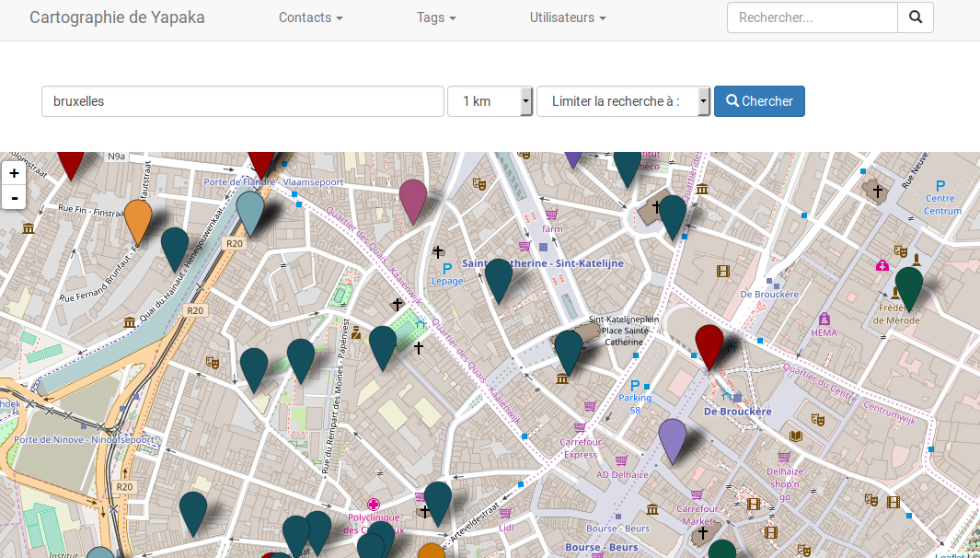Select the magenta-pink map marker
This screenshot has height=558, width=980.
(x=412, y=200)
